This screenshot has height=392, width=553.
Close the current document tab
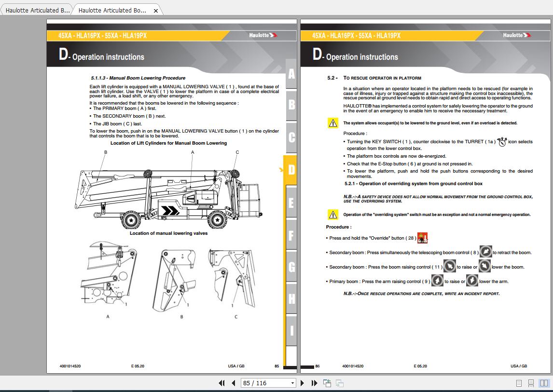point(156,10)
